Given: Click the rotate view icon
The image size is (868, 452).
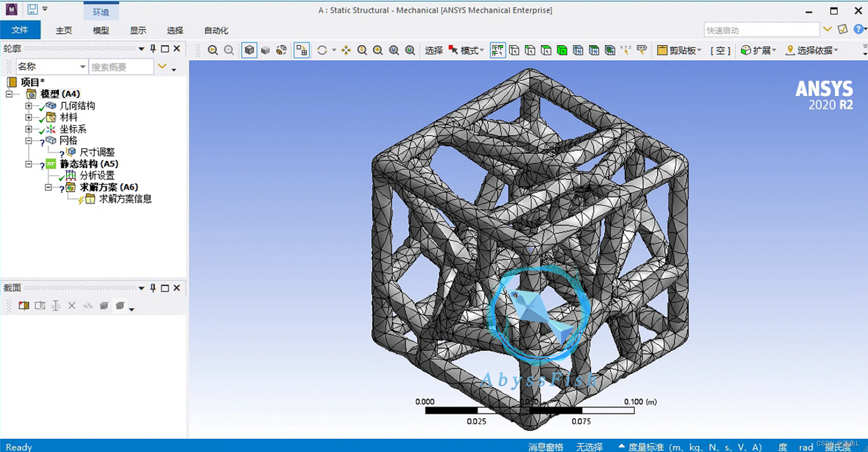Looking at the screenshot, I should coord(322,50).
